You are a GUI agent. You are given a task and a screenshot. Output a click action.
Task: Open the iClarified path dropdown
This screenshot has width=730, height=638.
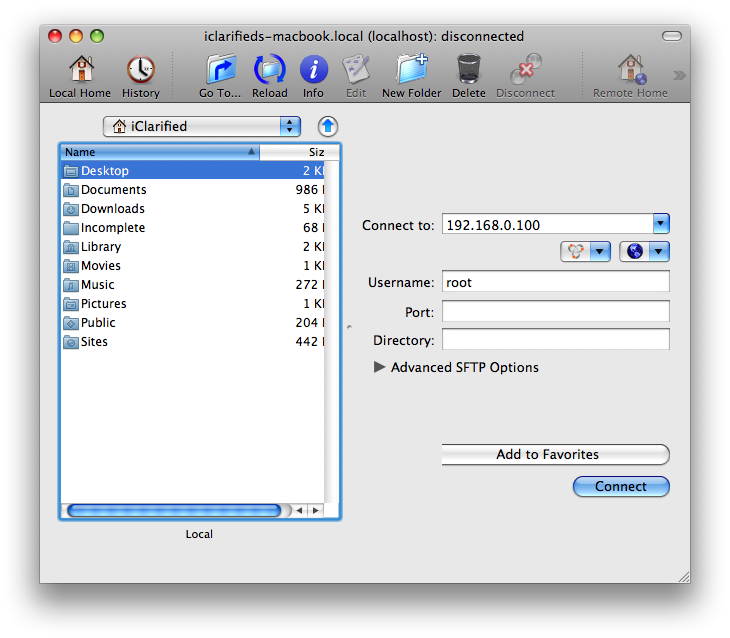[x=201, y=126]
